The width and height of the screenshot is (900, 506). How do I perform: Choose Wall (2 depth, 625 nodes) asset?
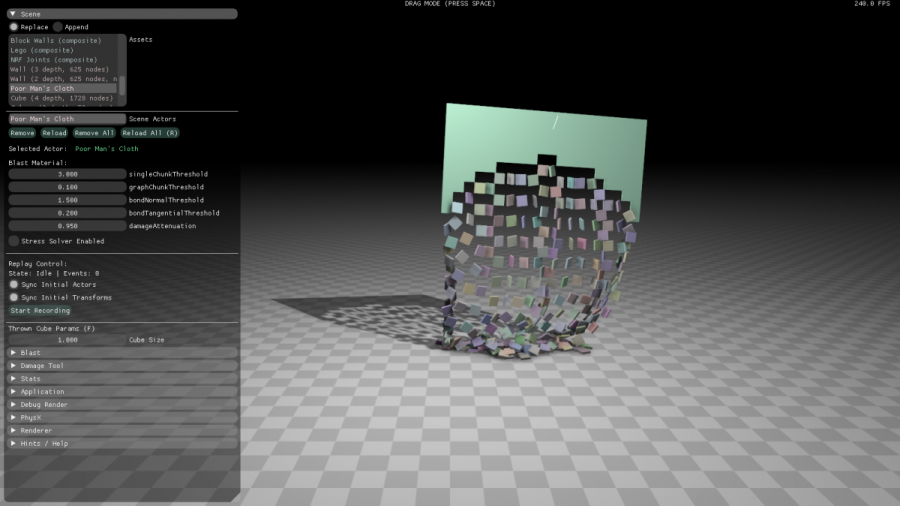pos(63,79)
